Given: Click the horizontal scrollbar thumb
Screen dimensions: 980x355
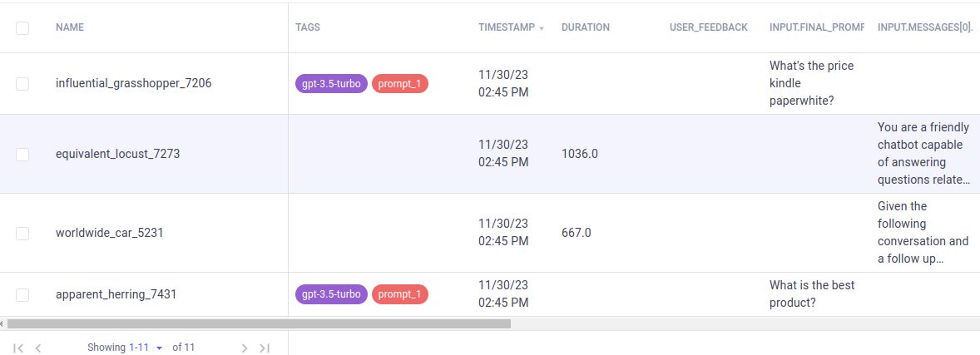Looking at the screenshot, I should click(x=258, y=323).
